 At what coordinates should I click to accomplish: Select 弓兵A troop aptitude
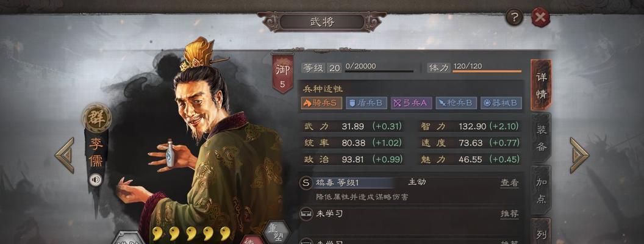point(411,102)
